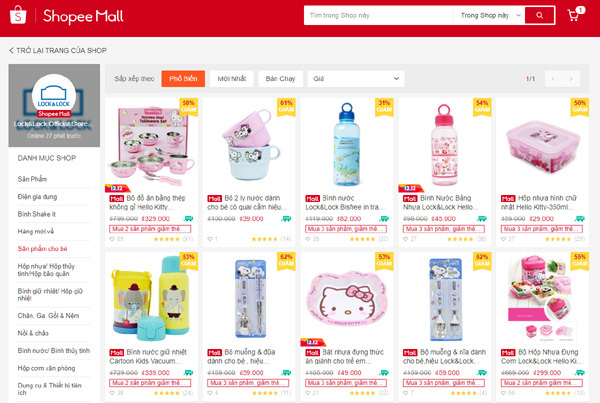Open the Trong Shop này scope dropdown

tap(491, 15)
